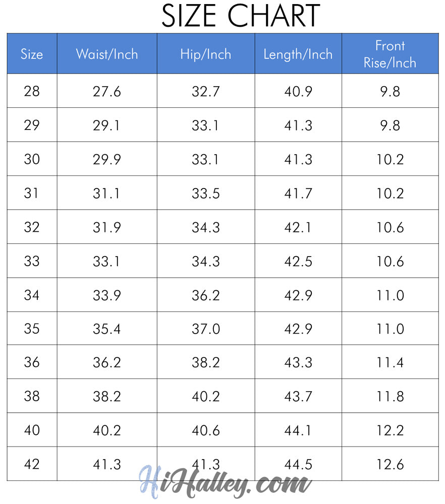445x504 pixels.
Task: Open the HiHalley.com watermark logo
Action: (x=225, y=482)
